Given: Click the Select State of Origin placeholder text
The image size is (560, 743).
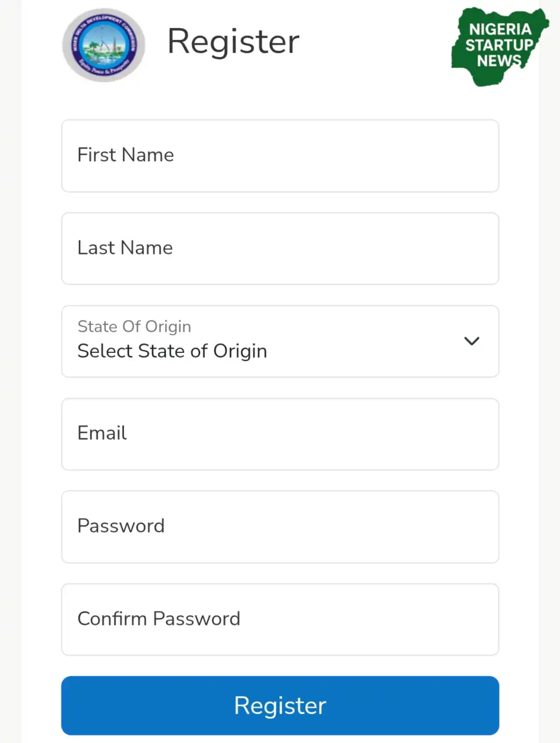Looking at the screenshot, I should pyautogui.click(x=172, y=351).
